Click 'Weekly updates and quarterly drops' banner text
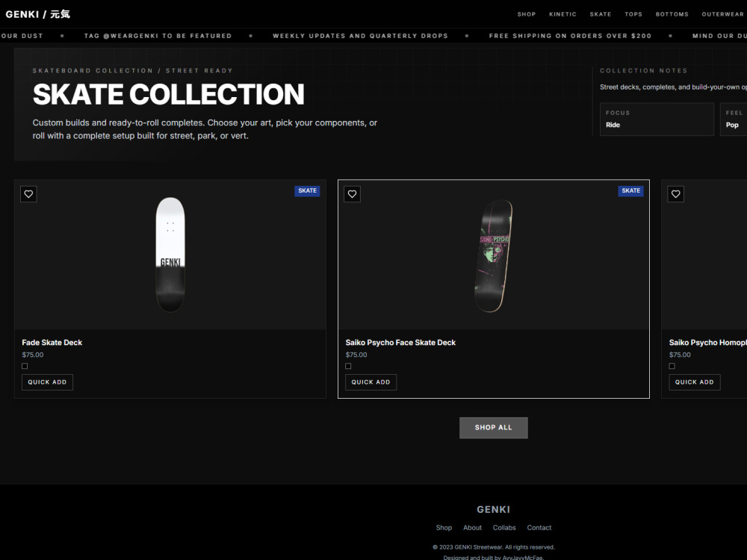747x560 pixels. point(360,36)
